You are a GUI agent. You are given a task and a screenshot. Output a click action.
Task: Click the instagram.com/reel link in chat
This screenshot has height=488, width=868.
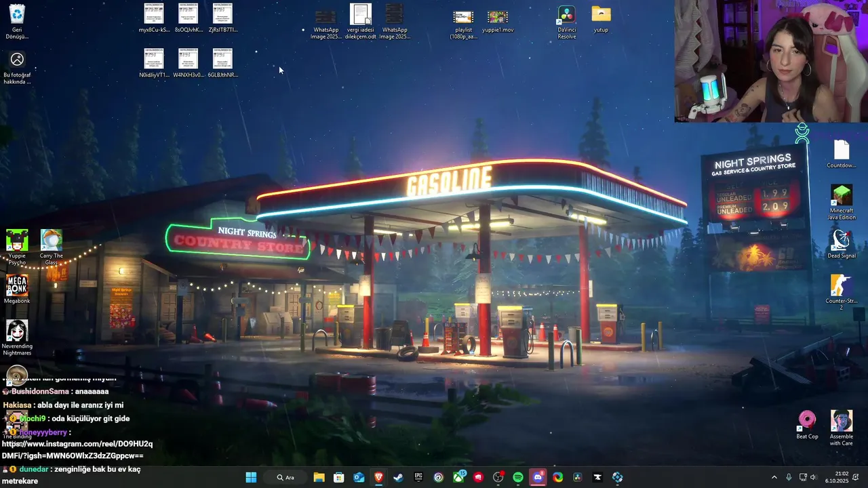click(77, 450)
